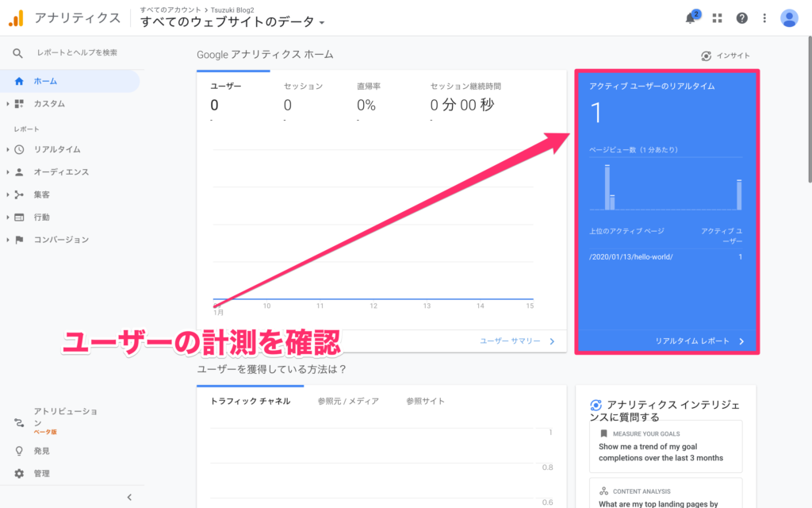Click the Tsuzuki Blog2 breadcrumb text
Image resolution: width=812 pixels, height=508 pixels.
[x=232, y=10]
